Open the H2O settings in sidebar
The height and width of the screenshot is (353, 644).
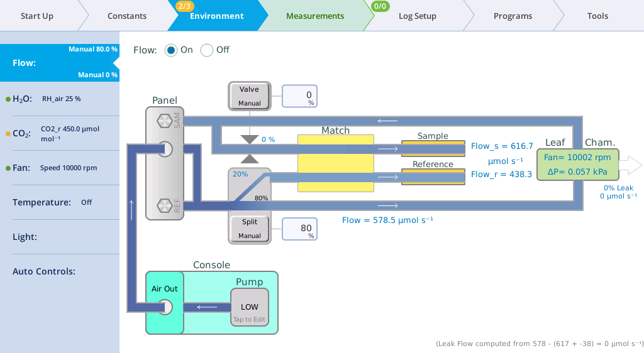60,99
